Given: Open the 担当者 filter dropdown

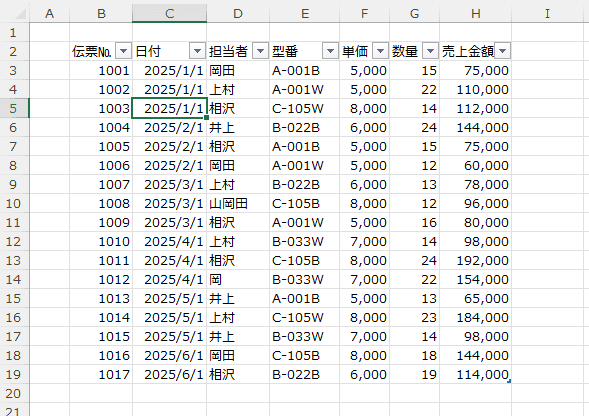Looking at the screenshot, I should [x=260, y=51].
